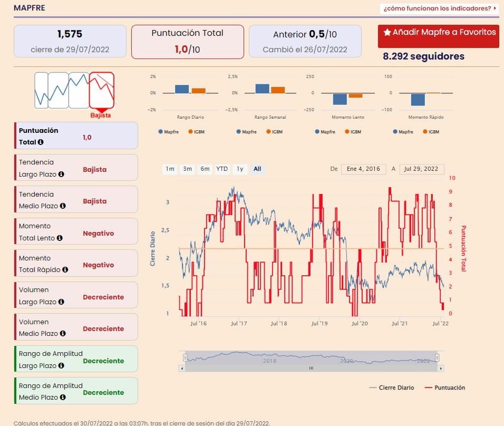Toggle IGBM series in Momento Rápido legend
The width and height of the screenshot is (504, 426).
tap(431, 132)
